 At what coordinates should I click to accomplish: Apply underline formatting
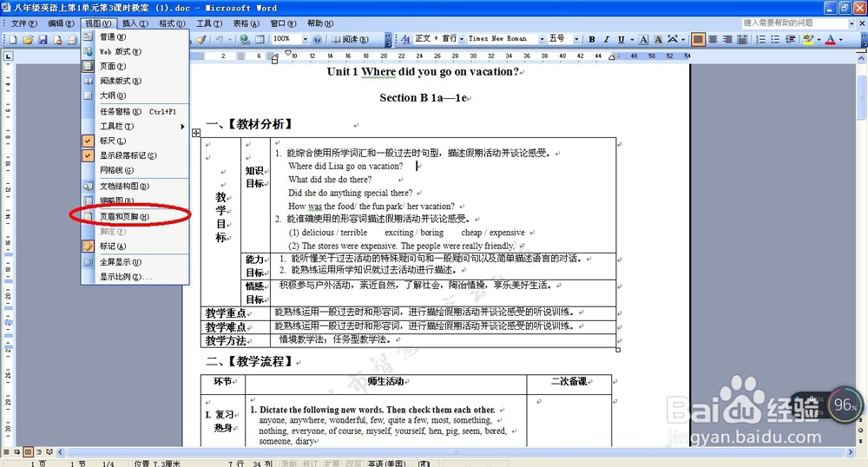click(x=621, y=39)
